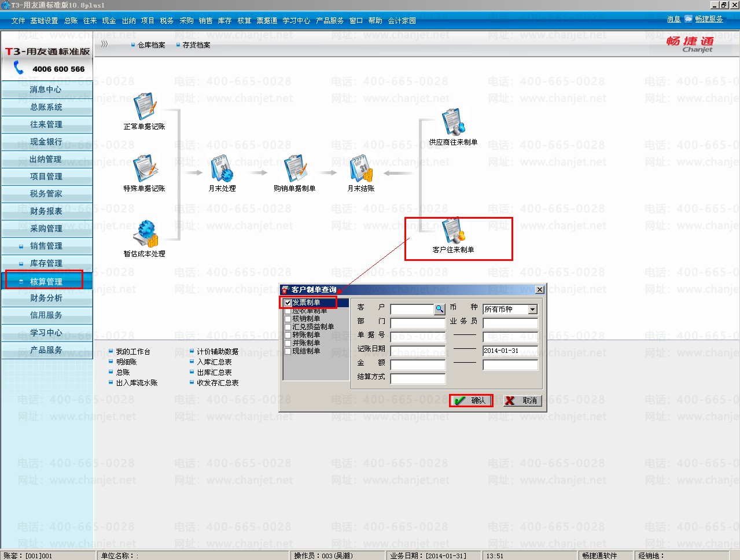Open the 客户往来制单 icon

click(454, 230)
